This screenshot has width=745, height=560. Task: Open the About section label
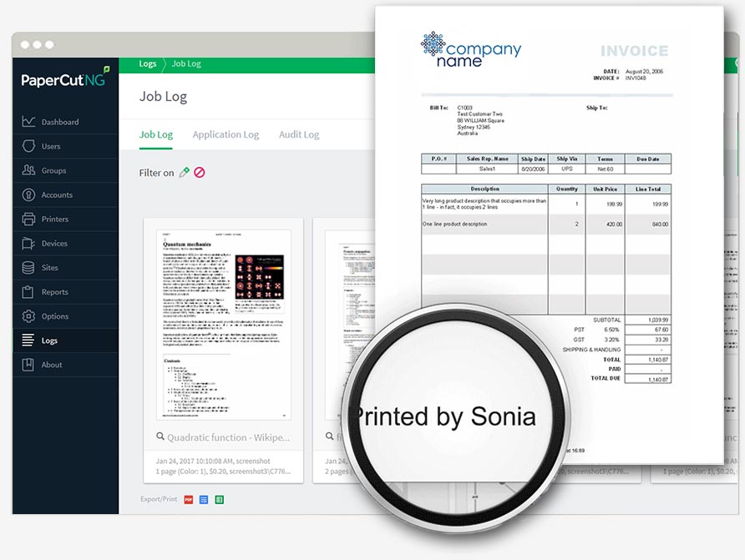point(51,365)
